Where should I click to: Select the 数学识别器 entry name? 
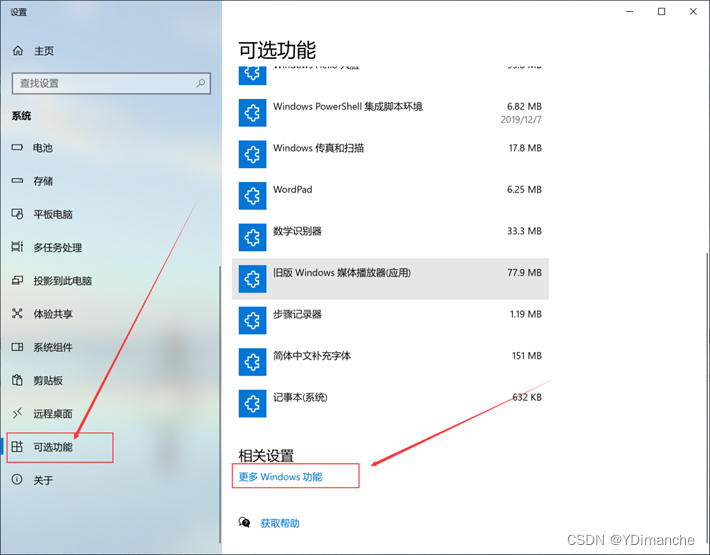click(297, 231)
